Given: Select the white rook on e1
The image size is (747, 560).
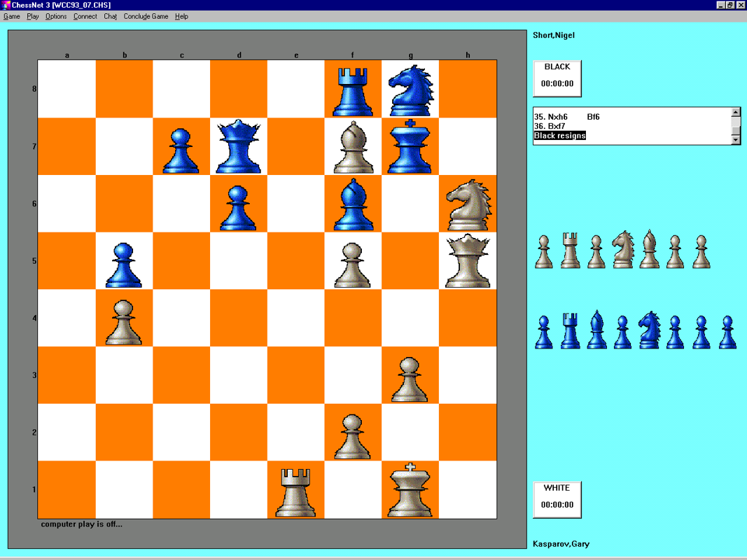Looking at the screenshot, I should pyautogui.click(x=295, y=490).
